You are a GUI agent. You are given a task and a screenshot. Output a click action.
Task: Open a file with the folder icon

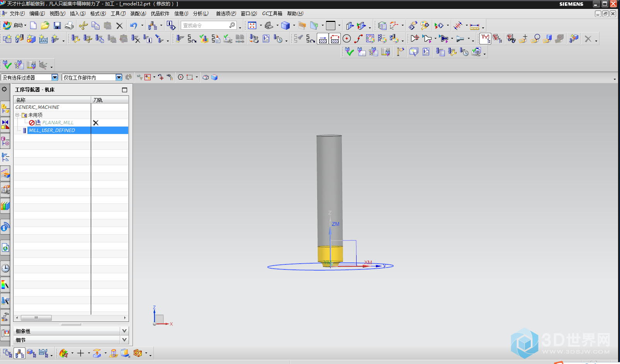pyautogui.click(x=45, y=25)
